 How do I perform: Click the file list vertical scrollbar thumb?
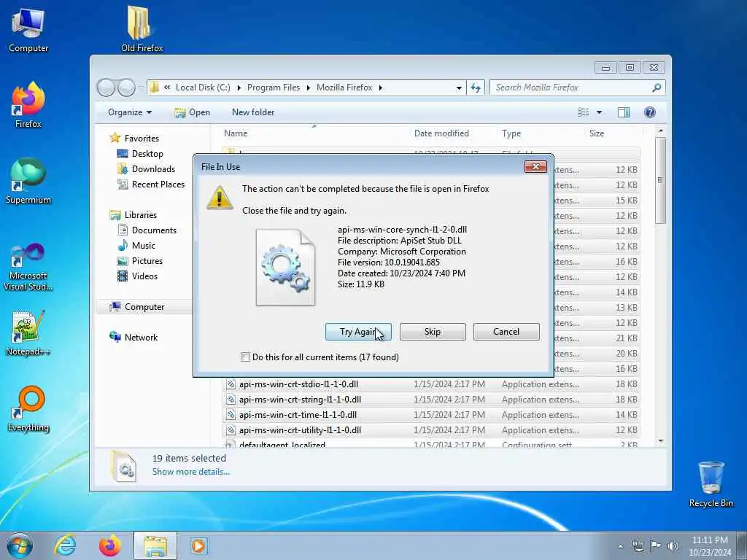[x=660, y=180]
